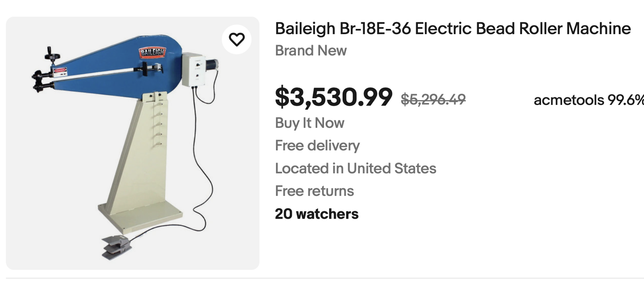Click the $3,530.99 current price

(333, 97)
